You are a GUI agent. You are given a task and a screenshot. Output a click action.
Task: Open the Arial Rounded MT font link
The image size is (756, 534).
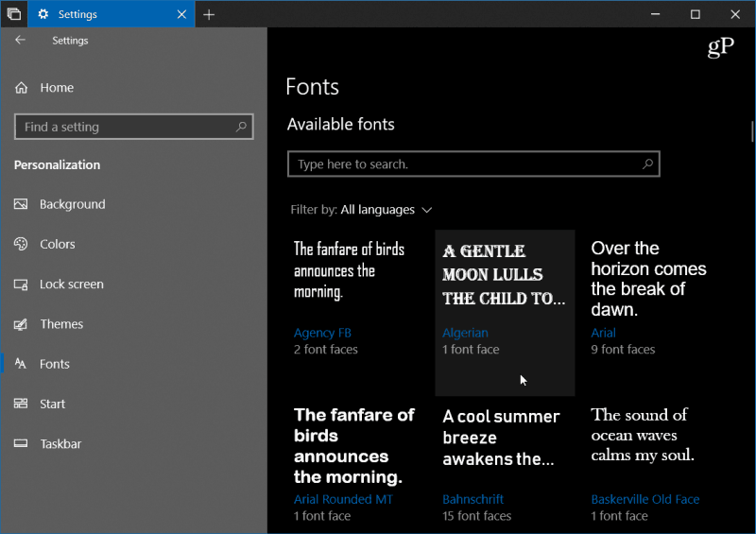click(x=343, y=499)
